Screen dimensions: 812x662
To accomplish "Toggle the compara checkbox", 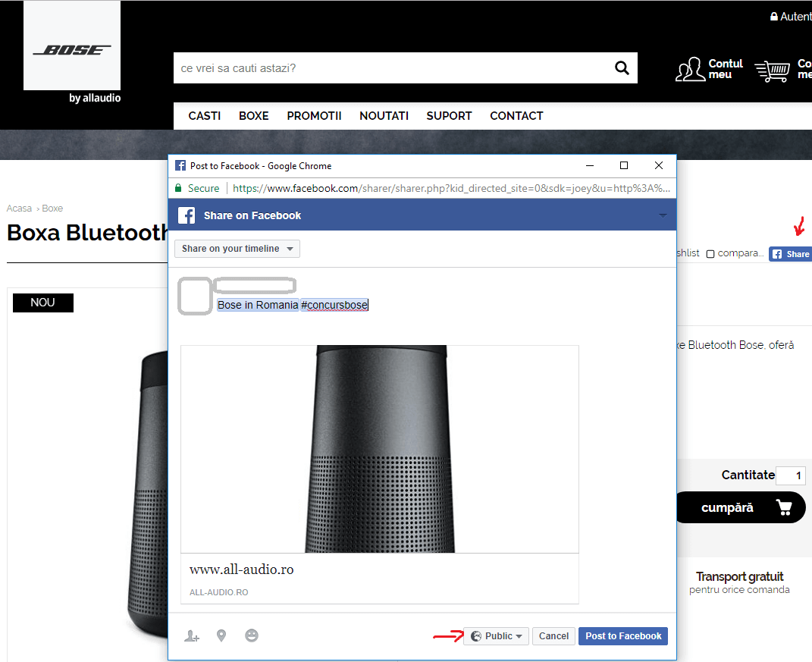I will 710,254.
